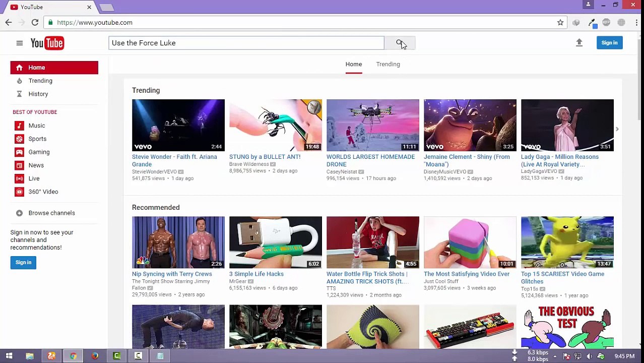Screen dimensions: 644x363
Task: Click the taskbar clock showing 9:45 PM
Action: pyautogui.click(x=624, y=356)
